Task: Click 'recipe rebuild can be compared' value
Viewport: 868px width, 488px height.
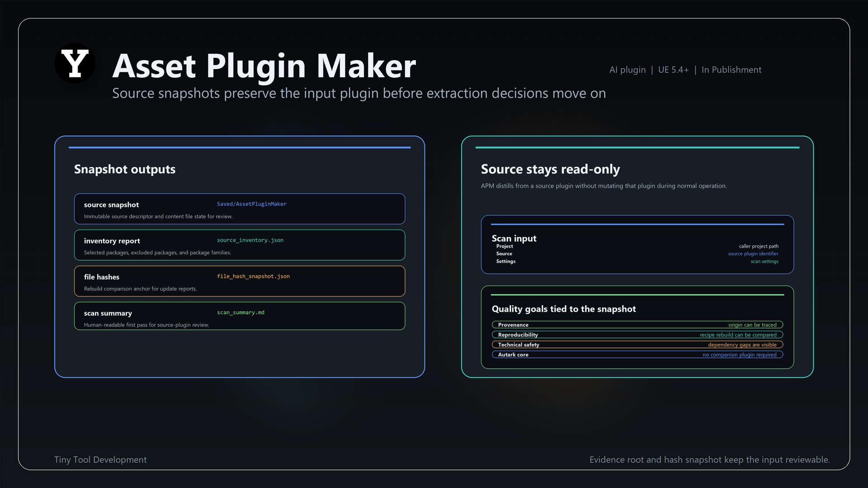Action: click(x=738, y=335)
